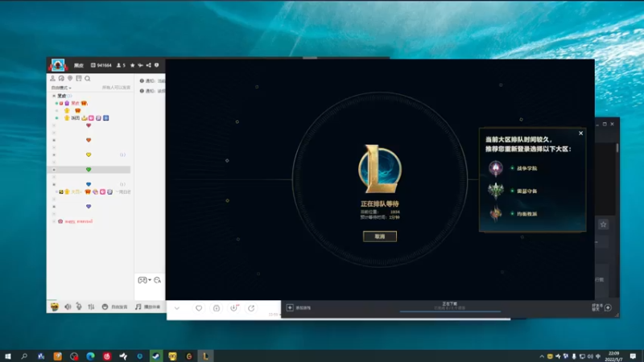Click the heart like icon in white bar
This screenshot has width=644, height=362.
199,308
